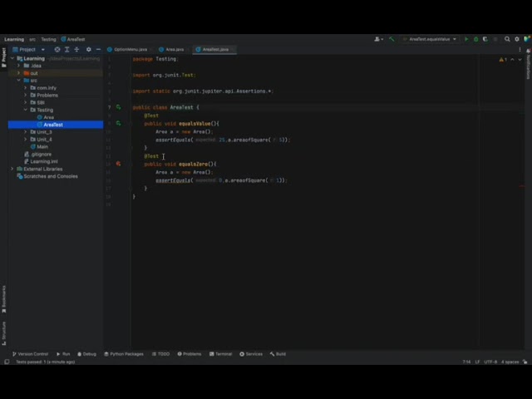Click UTF-8 encoding in status bar
The width and height of the screenshot is (532, 399).
[x=490, y=362]
